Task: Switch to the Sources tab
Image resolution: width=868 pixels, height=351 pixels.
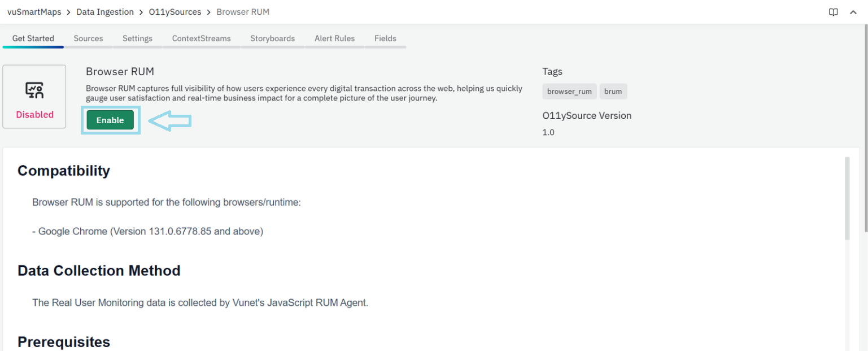Action: [x=88, y=38]
